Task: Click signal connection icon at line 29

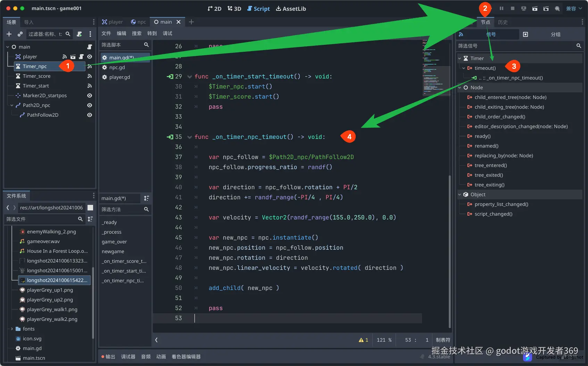Action: (x=170, y=76)
